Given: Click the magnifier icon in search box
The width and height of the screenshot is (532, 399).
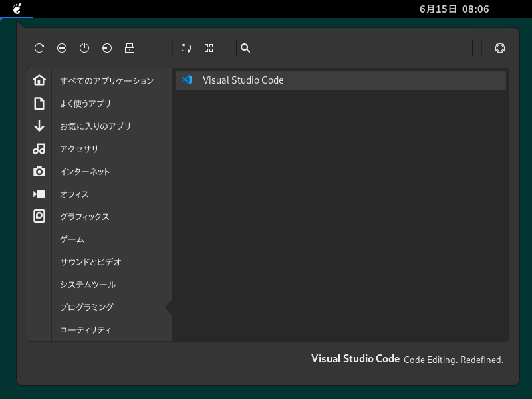Looking at the screenshot, I should [x=245, y=48].
